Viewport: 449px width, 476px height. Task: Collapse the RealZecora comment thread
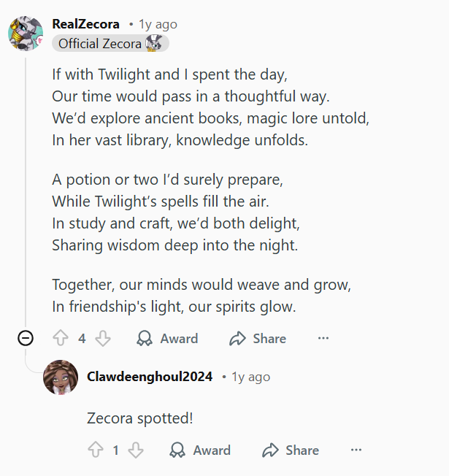coord(26,338)
